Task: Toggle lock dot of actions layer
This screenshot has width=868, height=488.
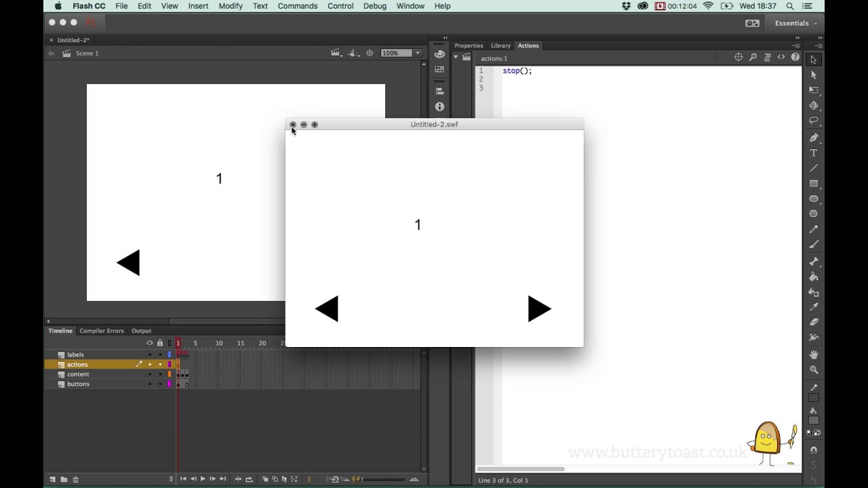Action: pos(160,365)
